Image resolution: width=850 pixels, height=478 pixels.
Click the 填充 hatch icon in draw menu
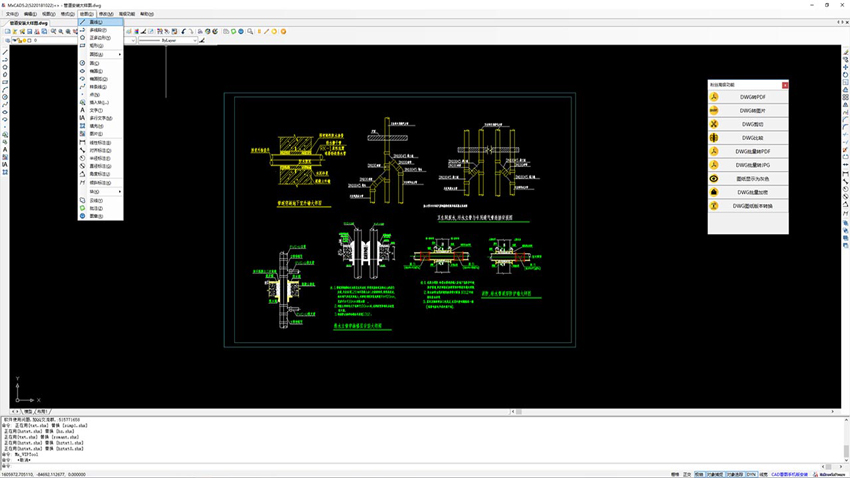pyautogui.click(x=82, y=126)
